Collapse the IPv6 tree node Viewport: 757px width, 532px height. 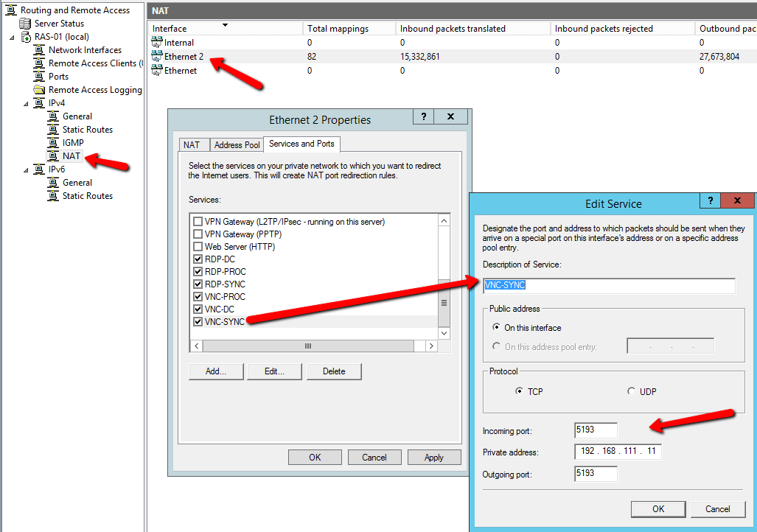tap(27, 169)
